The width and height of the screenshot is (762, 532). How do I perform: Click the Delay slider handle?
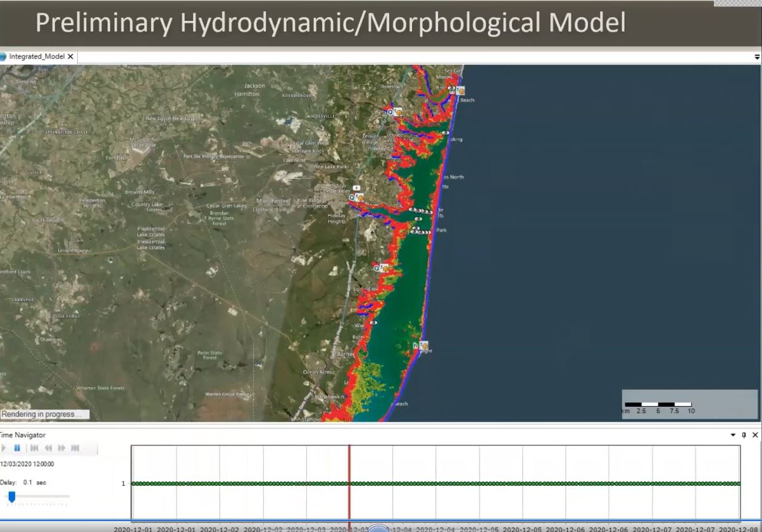coord(11,497)
